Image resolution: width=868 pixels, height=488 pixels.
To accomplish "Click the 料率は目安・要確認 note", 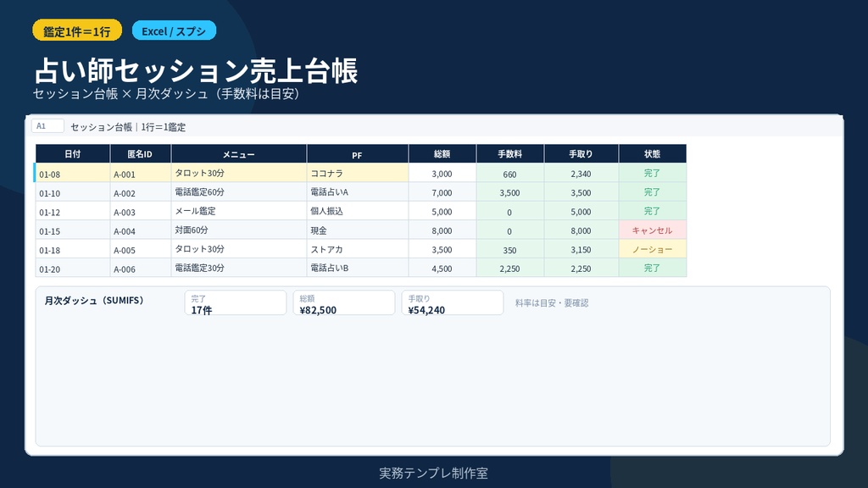I will click(551, 303).
